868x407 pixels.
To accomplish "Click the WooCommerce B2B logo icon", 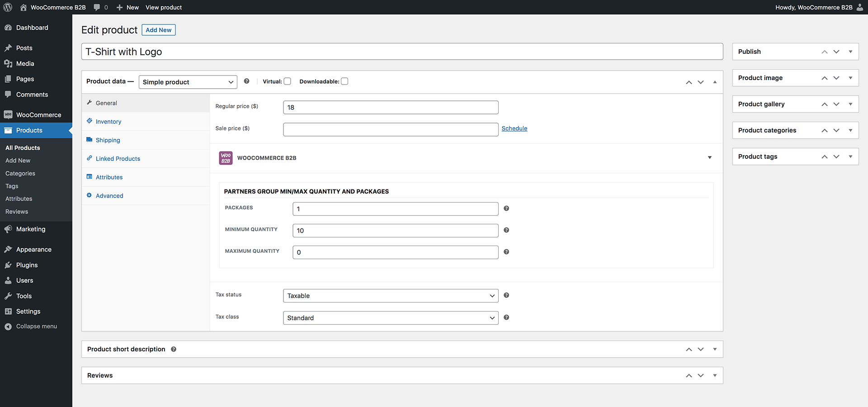I will 226,158.
